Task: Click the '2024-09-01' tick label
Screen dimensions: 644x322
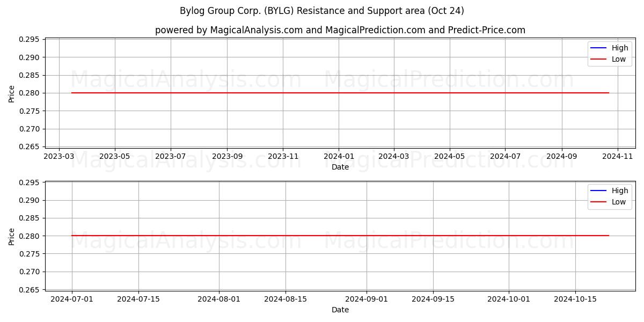Action: click(x=367, y=299)
